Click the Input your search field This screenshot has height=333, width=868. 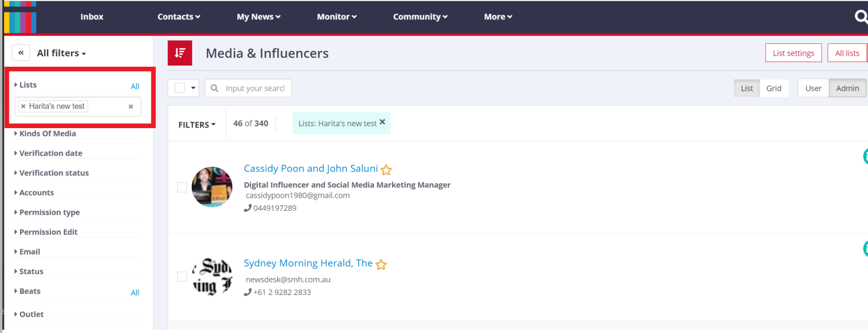pos(254,88)
